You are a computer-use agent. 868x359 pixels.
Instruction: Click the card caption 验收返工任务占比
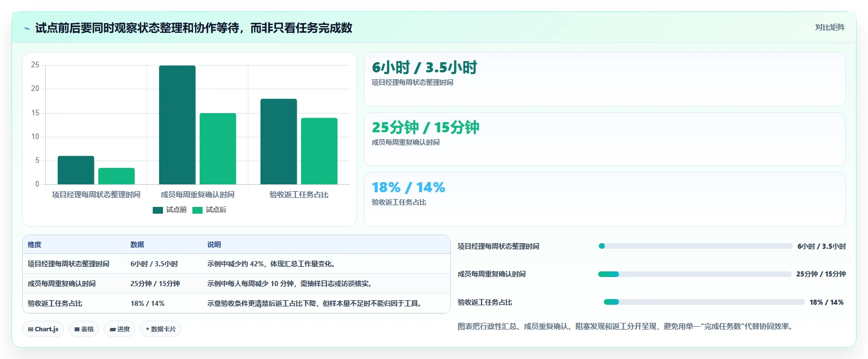399,202
